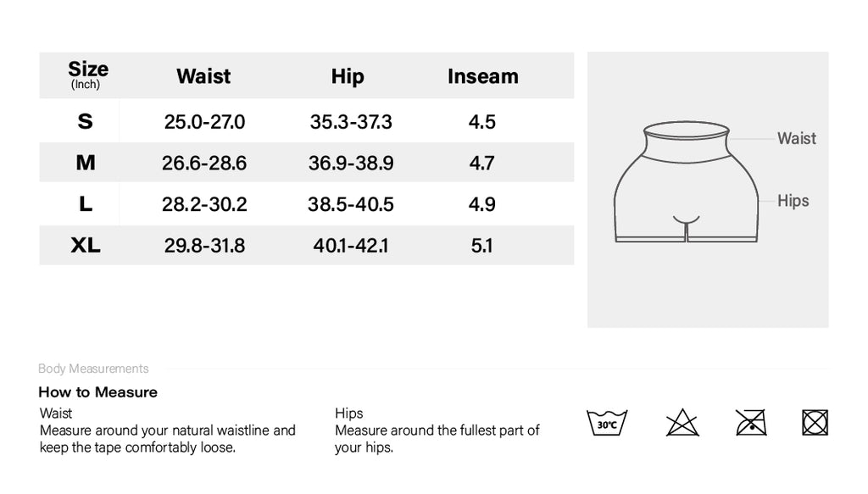Click the M size row label
Image resolution: width=868 pixels, height=494 pixels.
(86, 163)
